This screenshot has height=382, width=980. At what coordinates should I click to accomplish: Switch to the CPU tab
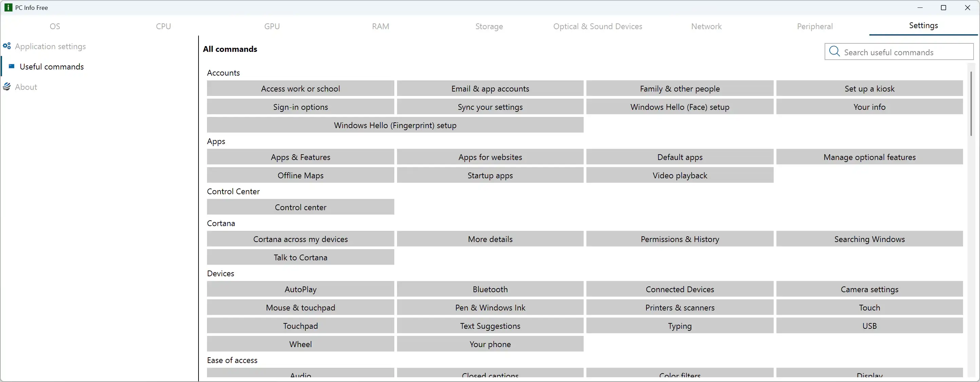coord(163,26)
